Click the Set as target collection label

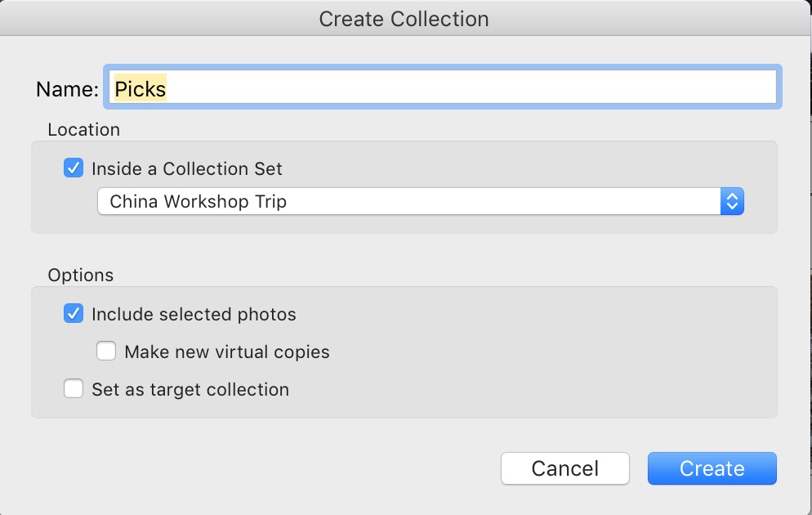[x=190, y=390]
